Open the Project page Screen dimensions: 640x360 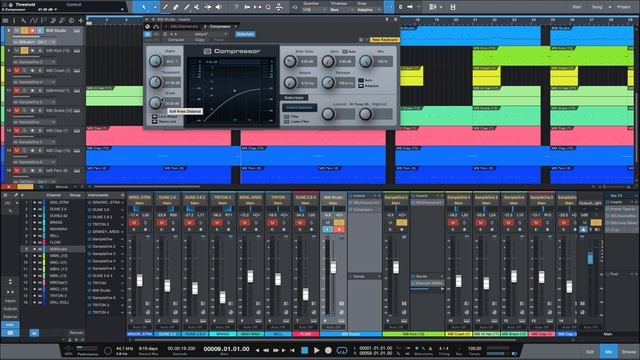(x=623, y=7)
